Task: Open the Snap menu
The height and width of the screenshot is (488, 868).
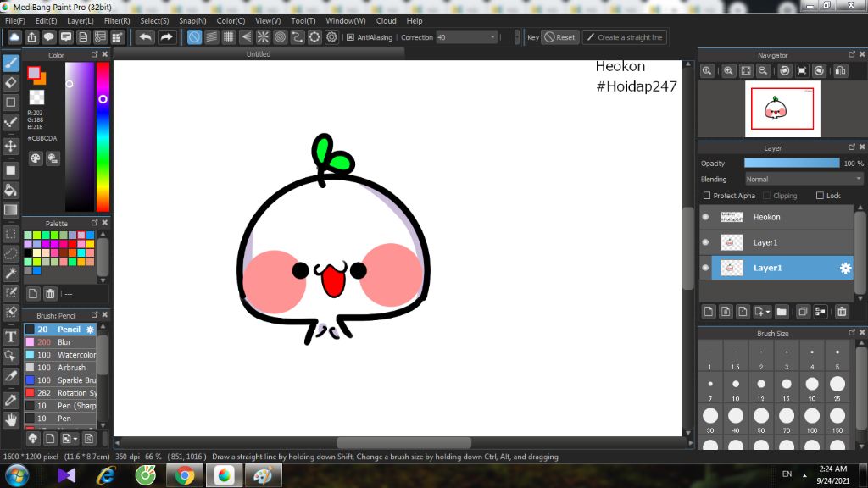Action: click(192, 21)
